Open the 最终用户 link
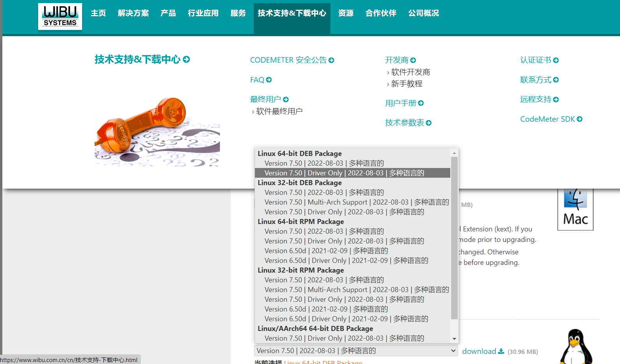Viewport: 620px width, 364px height. (x=265, y=99)
